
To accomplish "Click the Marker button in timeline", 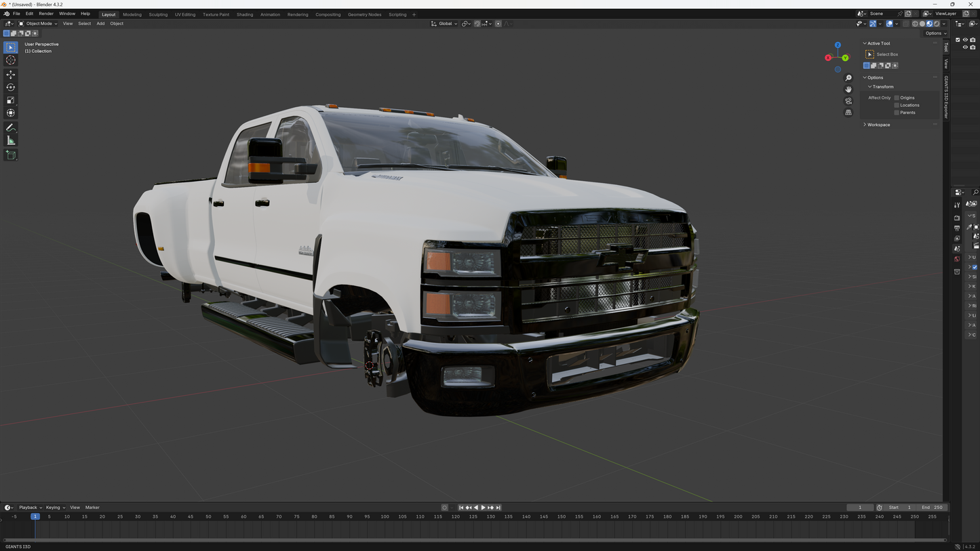I will coord(92,508).
